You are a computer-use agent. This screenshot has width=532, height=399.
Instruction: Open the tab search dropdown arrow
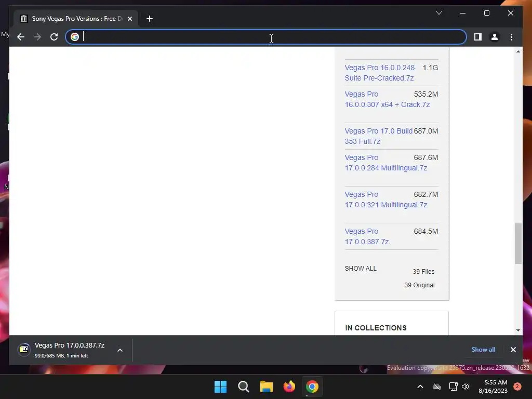[438, 13]
